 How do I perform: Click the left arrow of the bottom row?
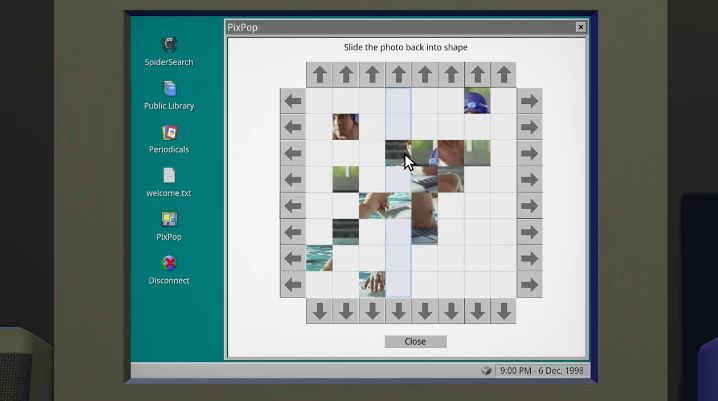293,285
